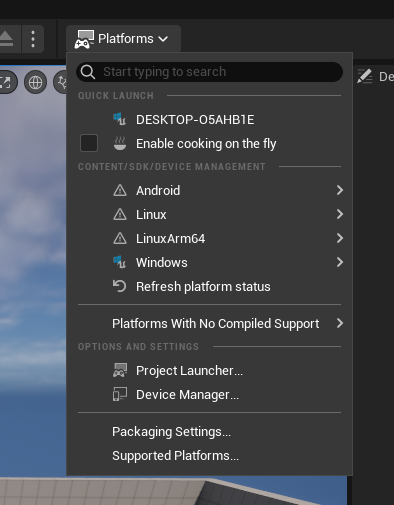
Task: Open Platforms With No Compiled Support
Action: pos(209,323)
